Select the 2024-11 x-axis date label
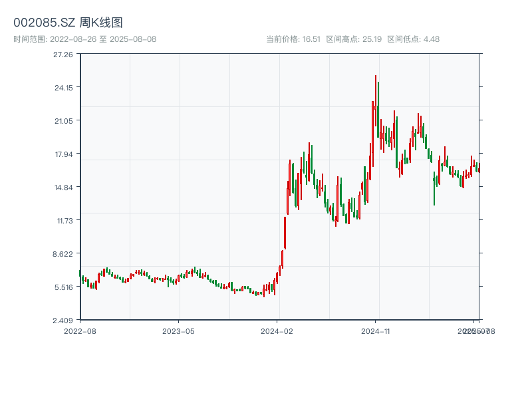 coord(376,331)
